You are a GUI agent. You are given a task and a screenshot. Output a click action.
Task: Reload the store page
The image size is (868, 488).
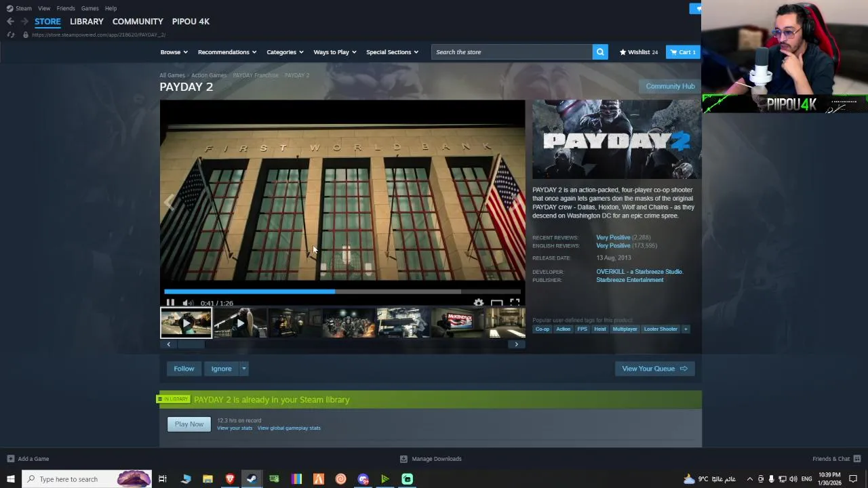pos(10,35)
